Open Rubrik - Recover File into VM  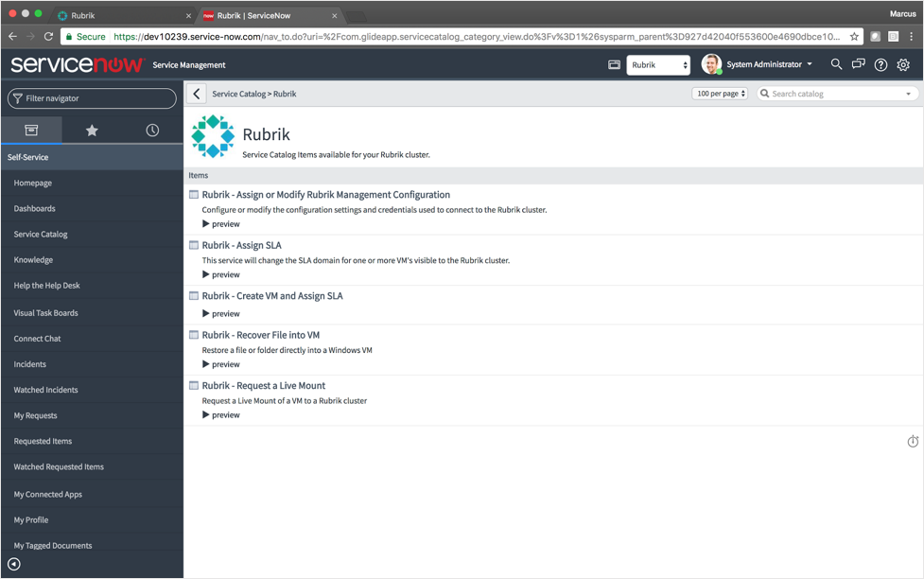pyautogui.click(x=261, y=335)
